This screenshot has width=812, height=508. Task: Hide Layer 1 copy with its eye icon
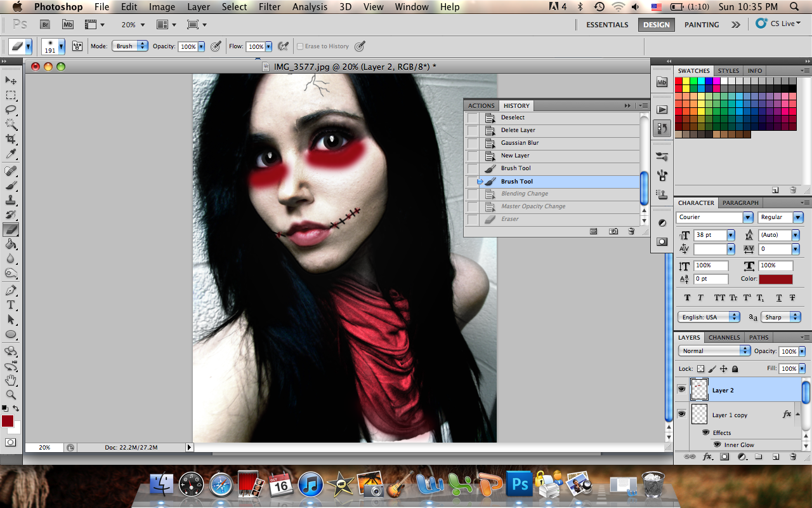[x=682, y=414]
